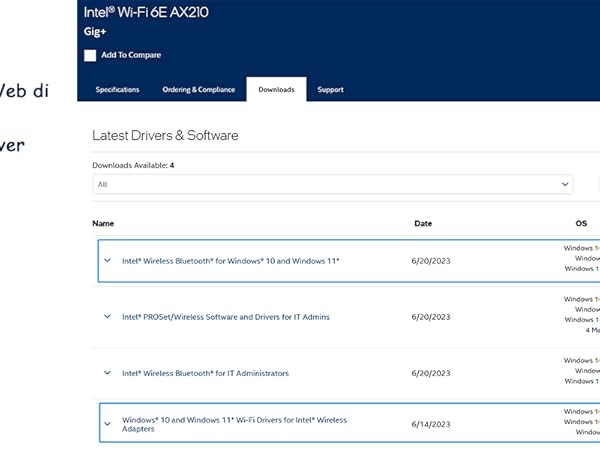This screenshot has width=600, height=450.
Task: Expand PROSet/Wireless Software row with its chevron
Action: 108,317
